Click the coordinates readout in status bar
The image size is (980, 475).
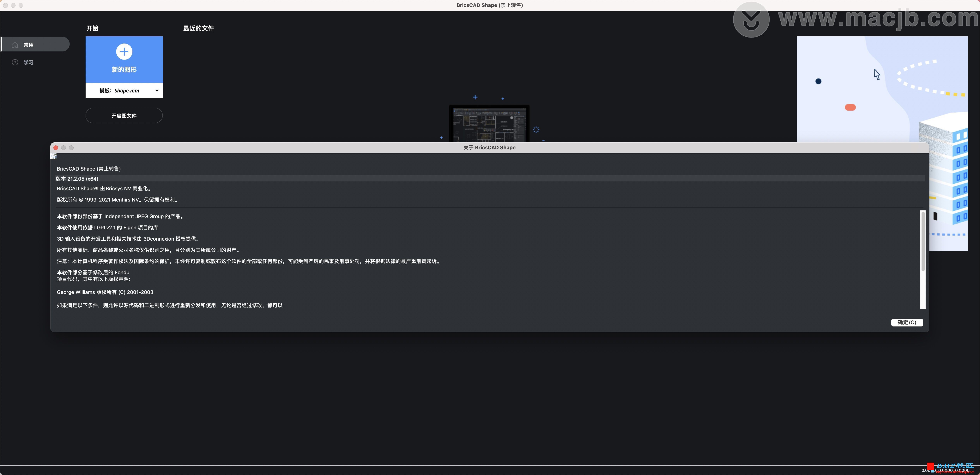pos(945,470)
